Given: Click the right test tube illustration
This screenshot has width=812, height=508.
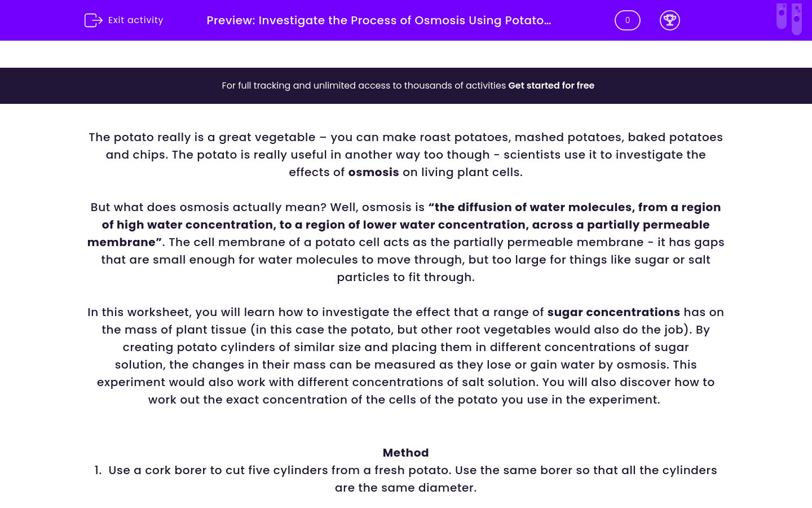Looking at the screenshot, I should pos(796,18).
